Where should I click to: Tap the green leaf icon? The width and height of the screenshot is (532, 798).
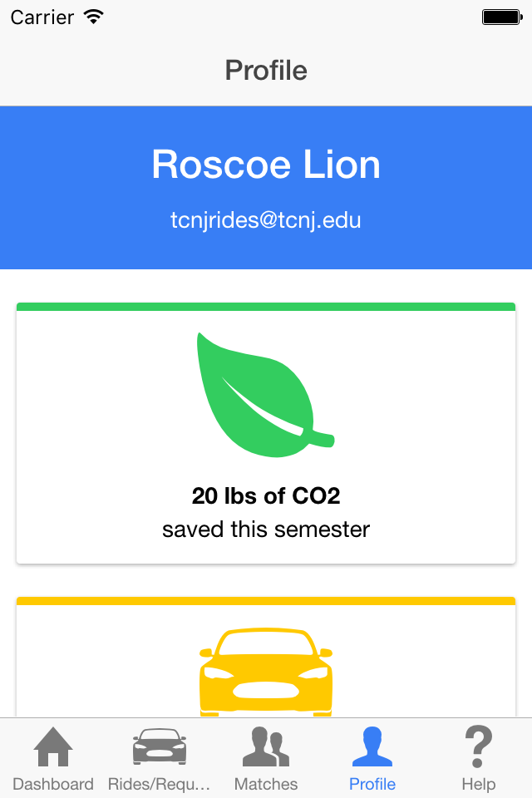click(266, 394)
